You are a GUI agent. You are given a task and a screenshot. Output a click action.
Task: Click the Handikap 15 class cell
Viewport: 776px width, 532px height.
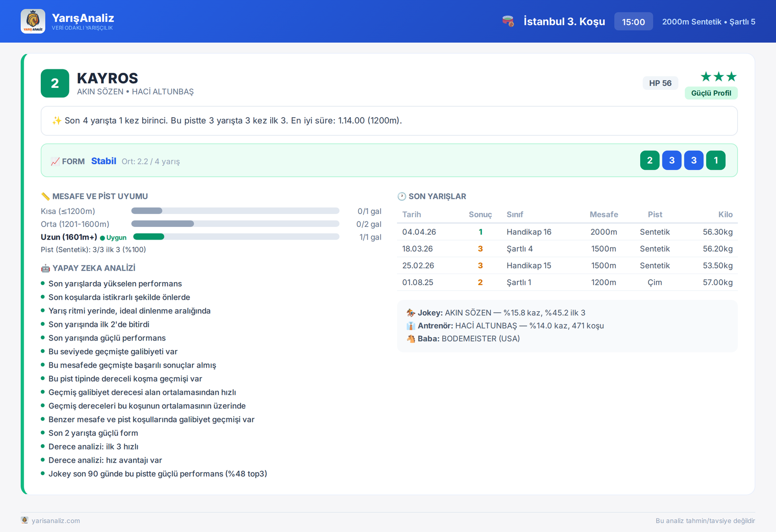pyautogui.click(x=529, y=266)
